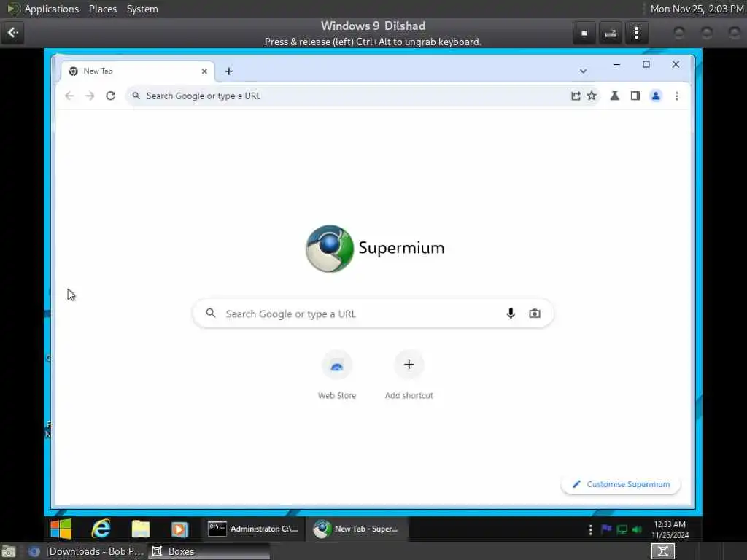Viewport: 747px width, 560px height.
Task: Open the Windows taskbar clock showing 12:33 AM
Action: (670, 529)
